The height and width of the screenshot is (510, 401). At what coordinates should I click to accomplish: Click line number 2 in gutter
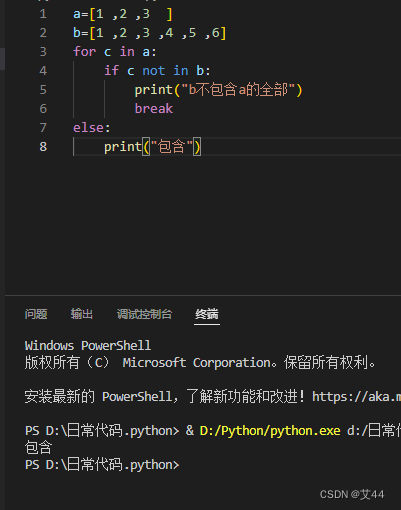43,33
